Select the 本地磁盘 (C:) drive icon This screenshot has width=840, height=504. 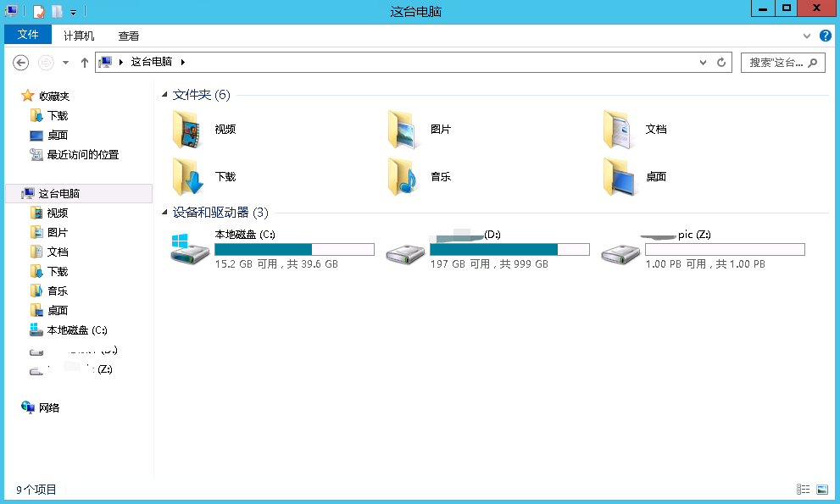click(190, 249)
